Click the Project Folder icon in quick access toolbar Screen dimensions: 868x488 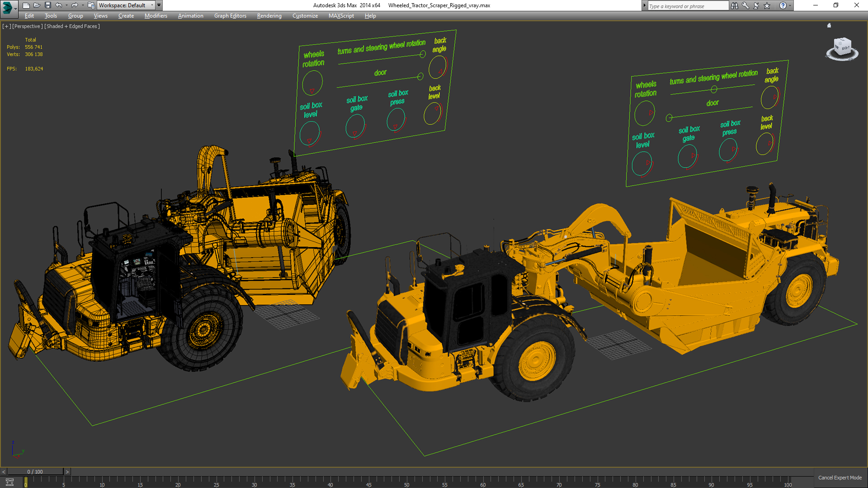pos(91,5)
